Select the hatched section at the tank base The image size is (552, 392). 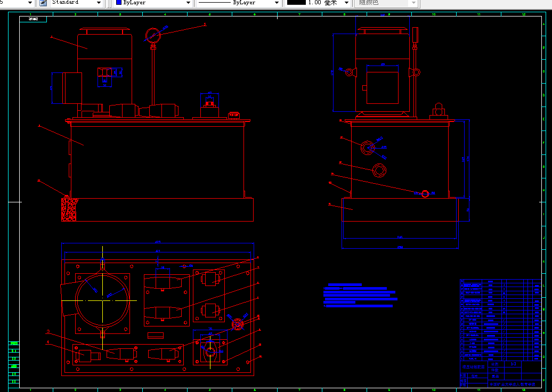[70, 209]
